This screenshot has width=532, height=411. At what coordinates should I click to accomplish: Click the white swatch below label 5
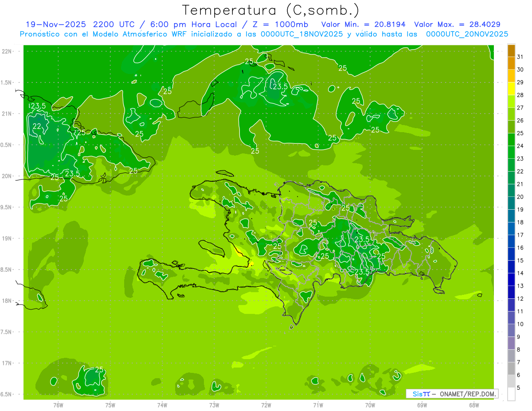tap(512, 394)
